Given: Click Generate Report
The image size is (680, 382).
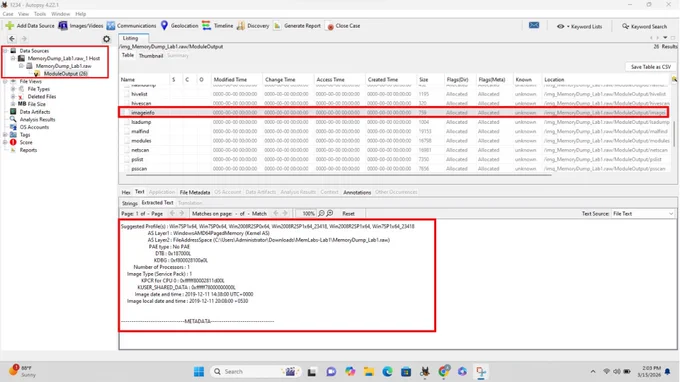Looking at the screenshot, I should 297,26.
